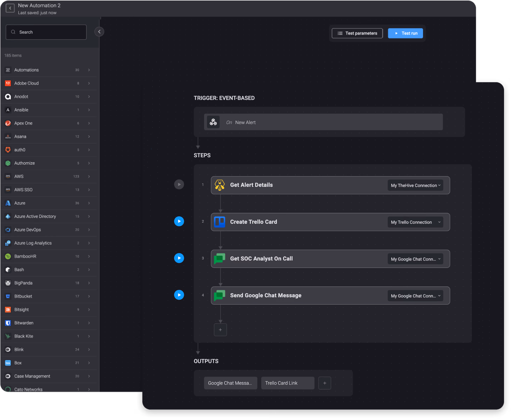The image size is (512, 420).
Task: Expand the AWS category chevron
Action: [89, 176]
